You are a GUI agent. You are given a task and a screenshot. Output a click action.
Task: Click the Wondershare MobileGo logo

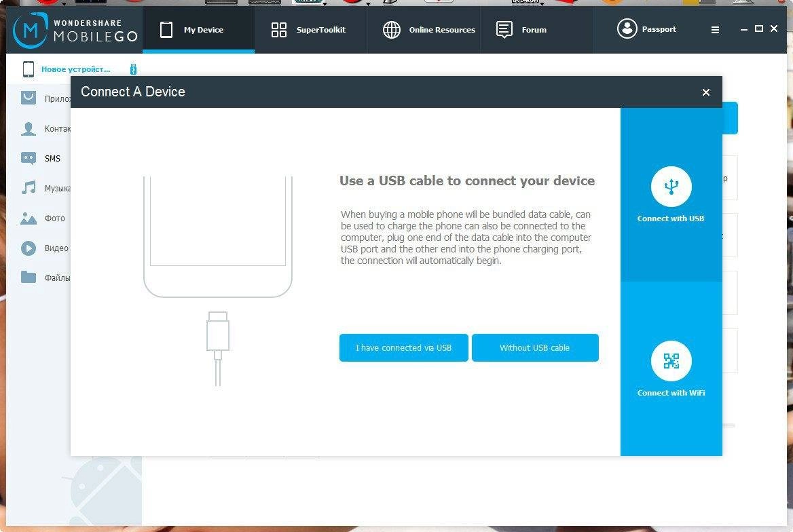[75, 31]
